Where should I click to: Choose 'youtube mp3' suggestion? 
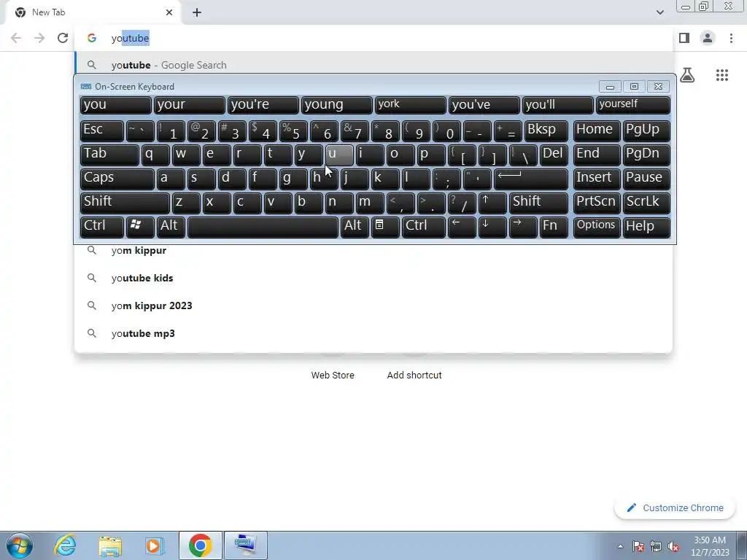click(374, 333)
